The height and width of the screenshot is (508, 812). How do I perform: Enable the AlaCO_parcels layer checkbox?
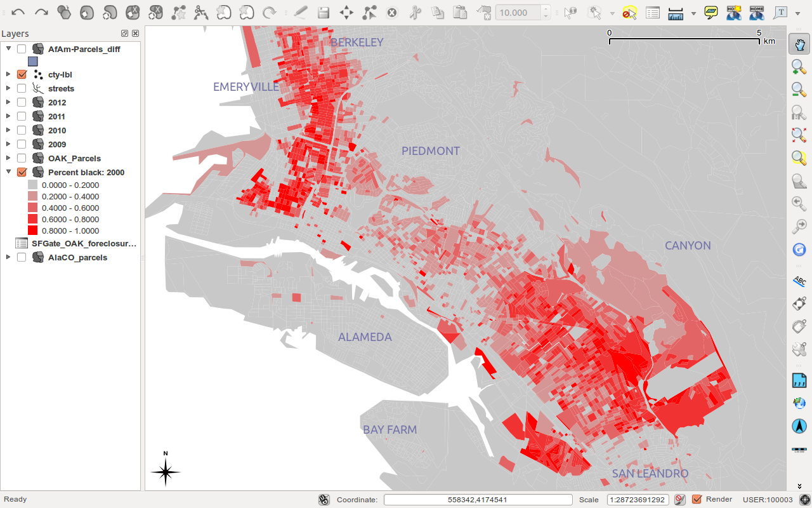click(22, 257)
